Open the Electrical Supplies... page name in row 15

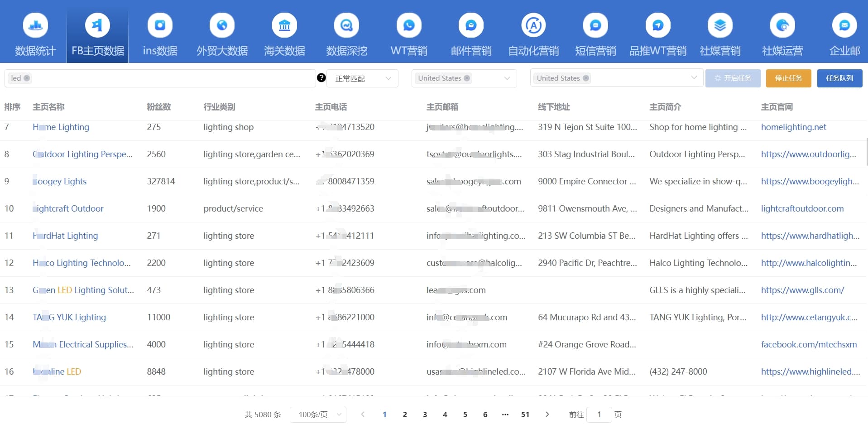coord(83,344)
